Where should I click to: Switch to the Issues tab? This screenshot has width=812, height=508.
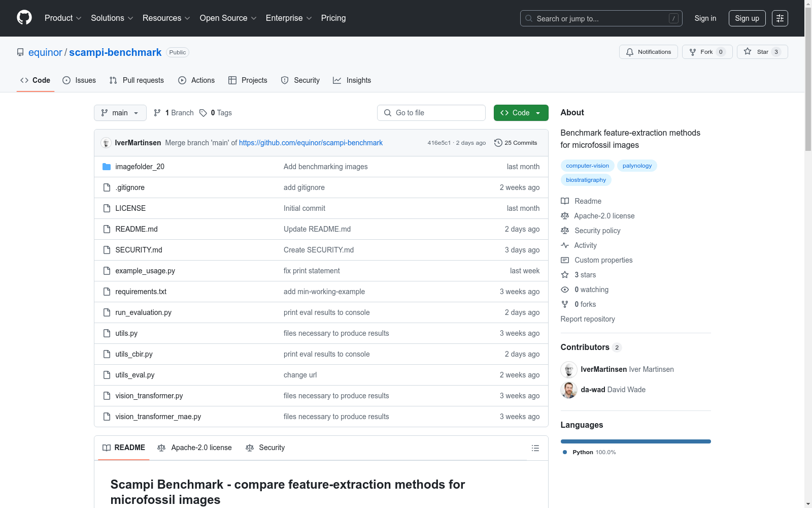(x=79, y=80)
